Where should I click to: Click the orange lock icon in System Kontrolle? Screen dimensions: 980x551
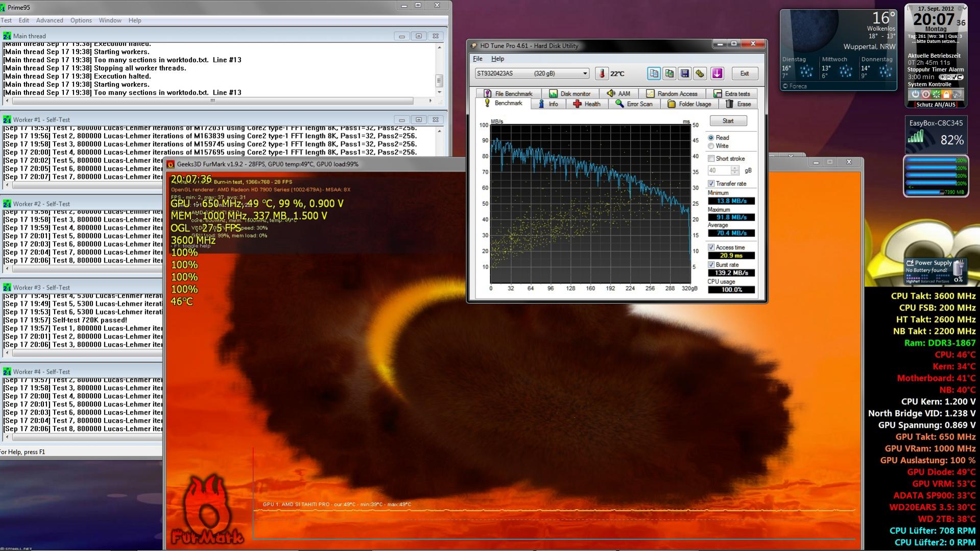pos(946,94)
